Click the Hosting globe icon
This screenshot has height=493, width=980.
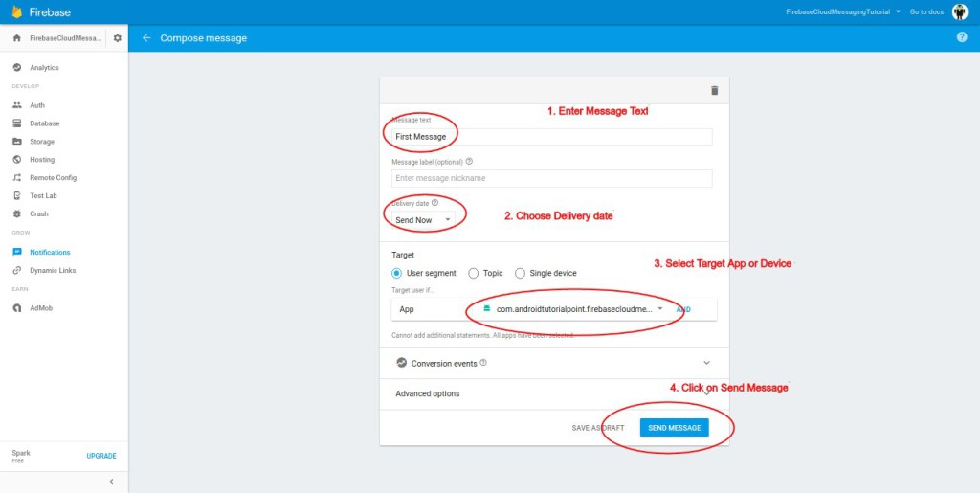(17, 159)
